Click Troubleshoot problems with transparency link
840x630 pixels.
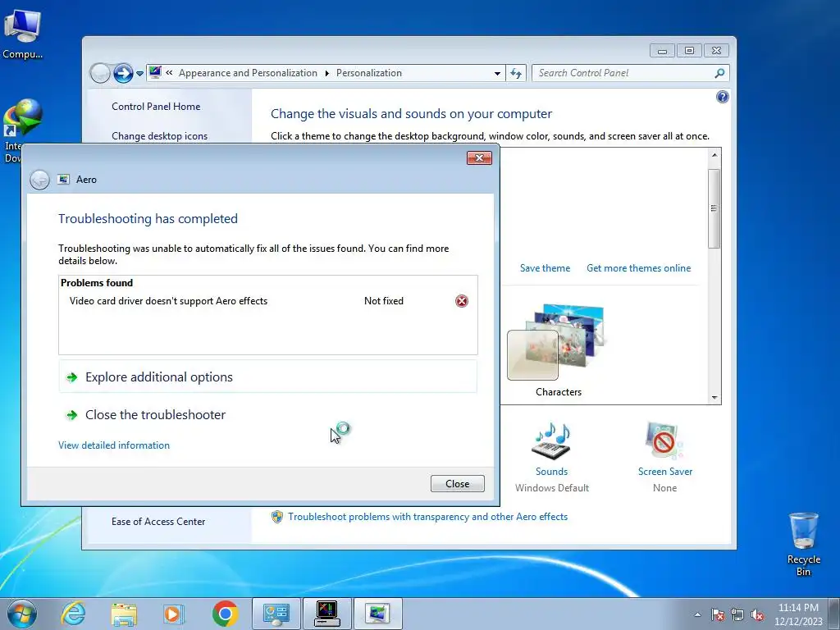tap(427, 517)
